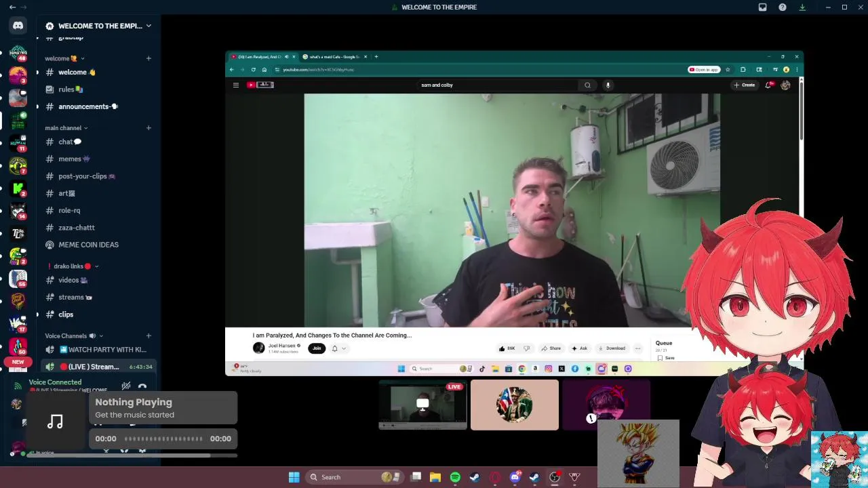Start YouTube voice search microphone

(x=608, y=85)
